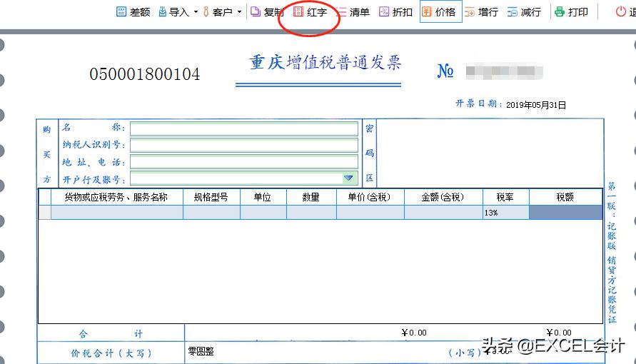Screen dimensions: 636x364
Task: Expand the 导入 dropdown arrow
Action: pos(196,11)
